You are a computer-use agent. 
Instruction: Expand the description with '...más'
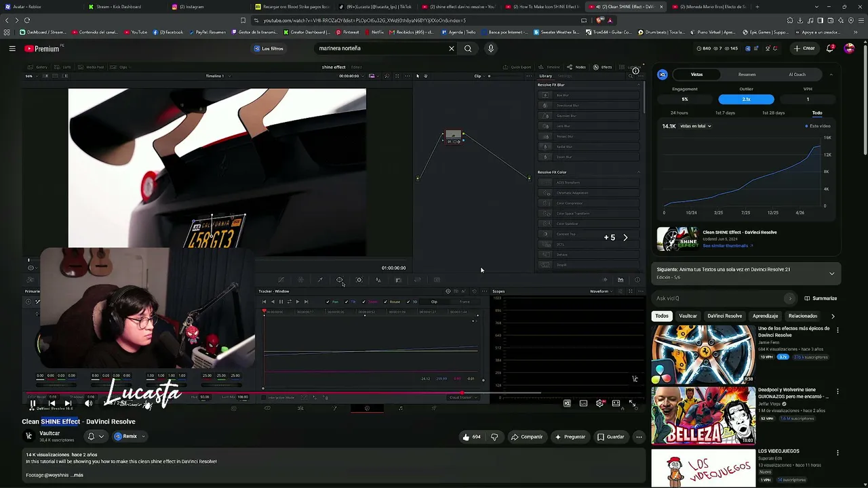click(77, 475)
